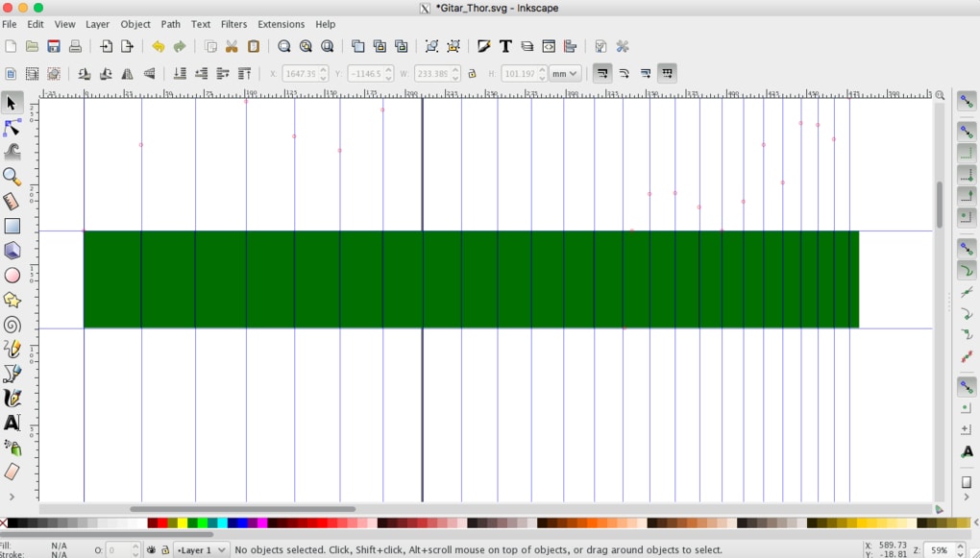Toggle the width/height lock ratio

(x=472, y=74)
